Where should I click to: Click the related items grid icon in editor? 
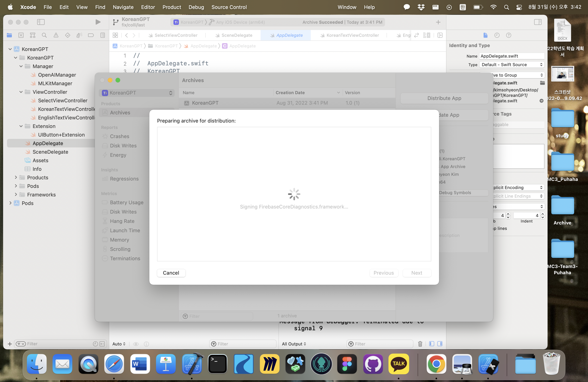coord(115,35)
